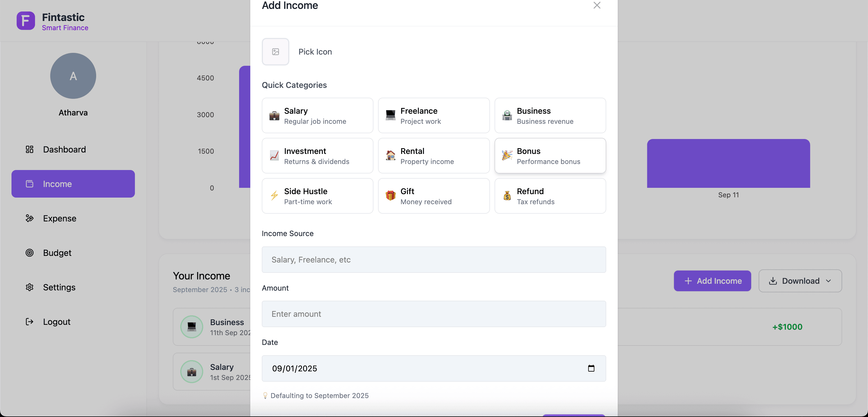Choose the Refund quick category

pos(550,196)
